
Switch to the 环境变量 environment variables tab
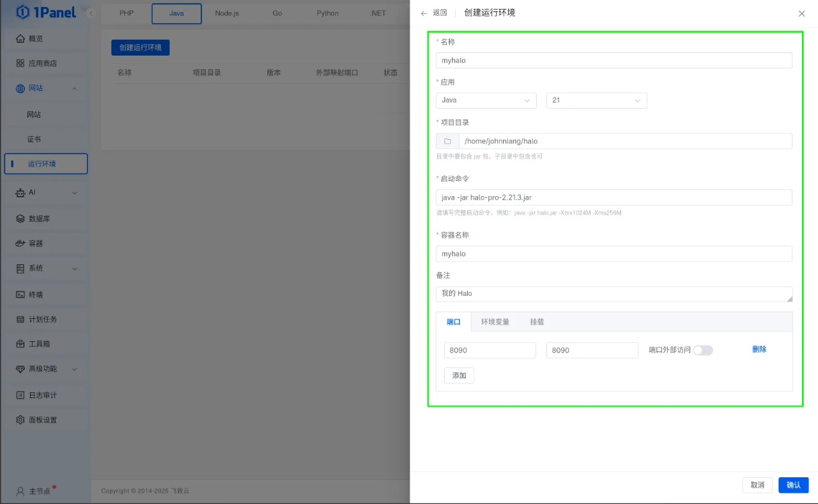[495, 322]
